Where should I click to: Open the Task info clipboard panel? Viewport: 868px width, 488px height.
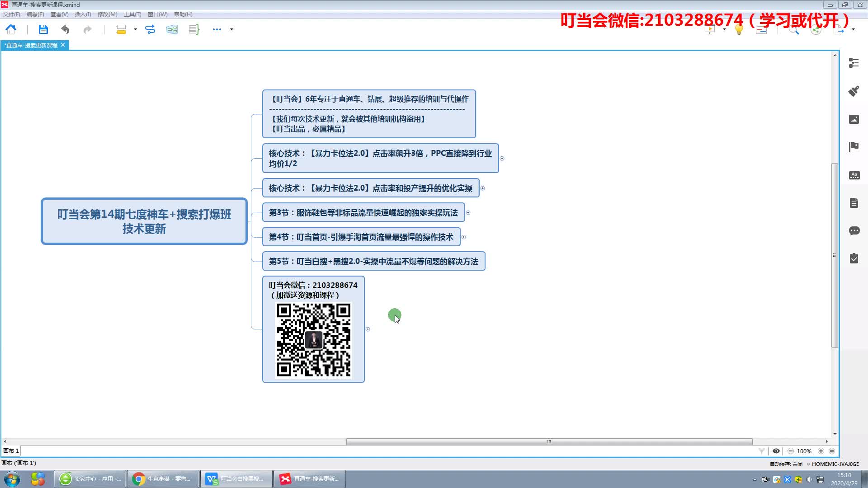point(854,258)
